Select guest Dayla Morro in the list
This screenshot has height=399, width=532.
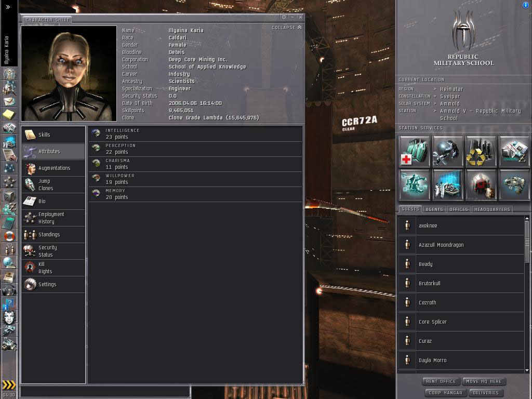(x=461, y=361)
